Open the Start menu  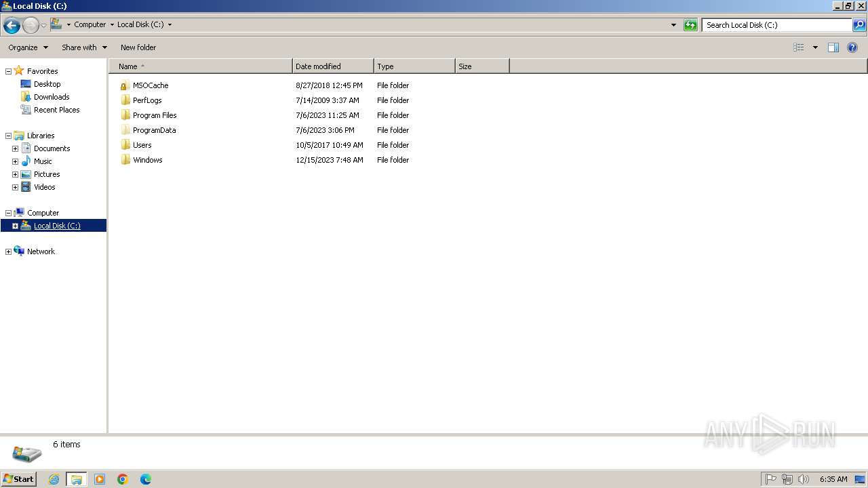(18, 479)
